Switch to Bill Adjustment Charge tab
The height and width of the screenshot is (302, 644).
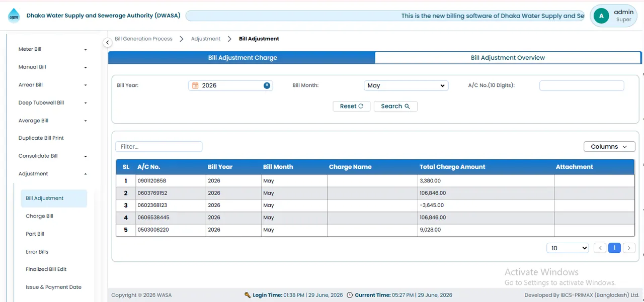[x=242, y=58]
